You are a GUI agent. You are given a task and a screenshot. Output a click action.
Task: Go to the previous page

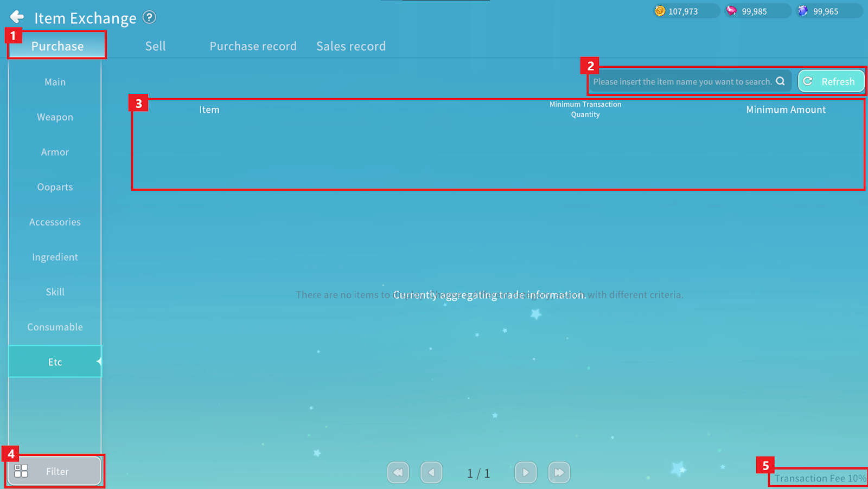click(x=431, y=472)
